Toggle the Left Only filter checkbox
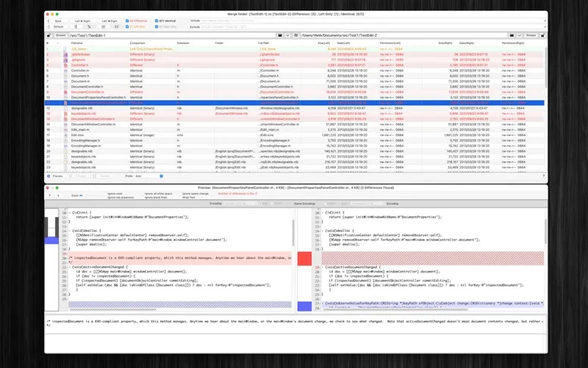588x368 pixels. (127, 26)
